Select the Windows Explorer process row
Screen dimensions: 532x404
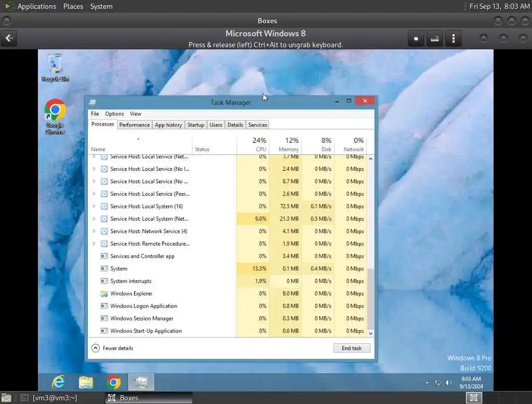(x=228, y=294)
